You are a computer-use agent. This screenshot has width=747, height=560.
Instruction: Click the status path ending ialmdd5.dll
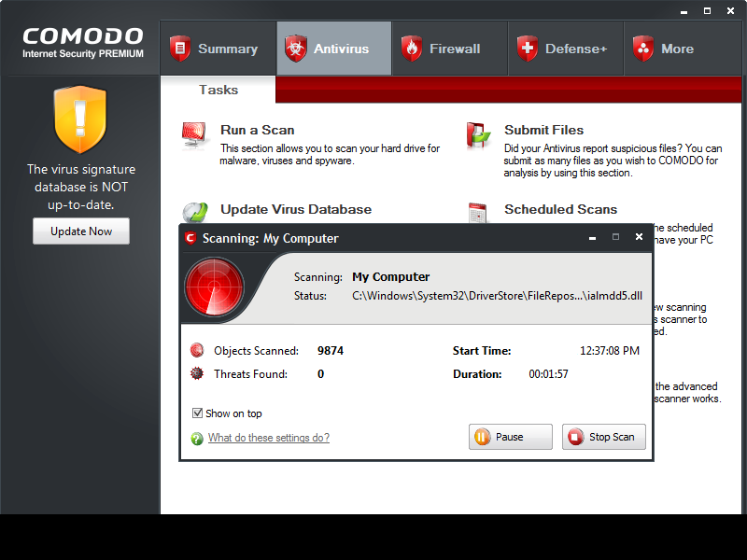pyautogui.click(x=497, y=296)
